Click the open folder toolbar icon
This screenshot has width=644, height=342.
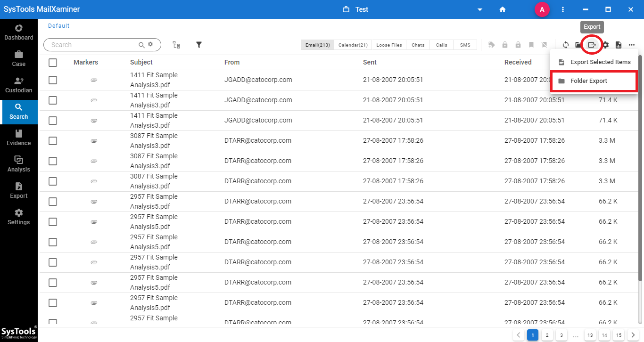[x=578, y=45]
